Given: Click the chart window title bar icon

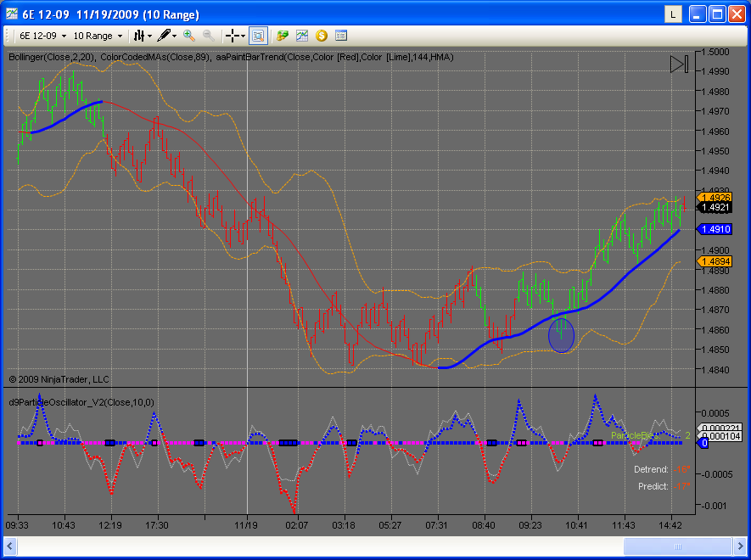Looking at the screenshot, I should pyautogui.click(x=12, y=14).
